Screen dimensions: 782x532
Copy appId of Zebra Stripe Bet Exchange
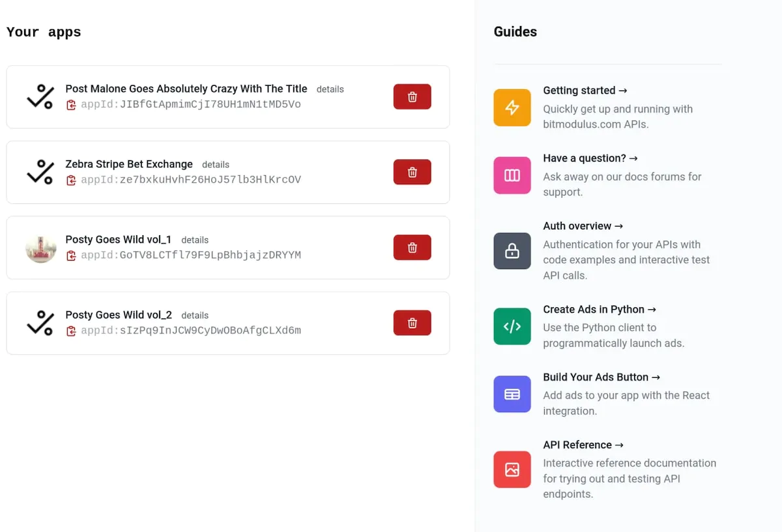(72, 180)
